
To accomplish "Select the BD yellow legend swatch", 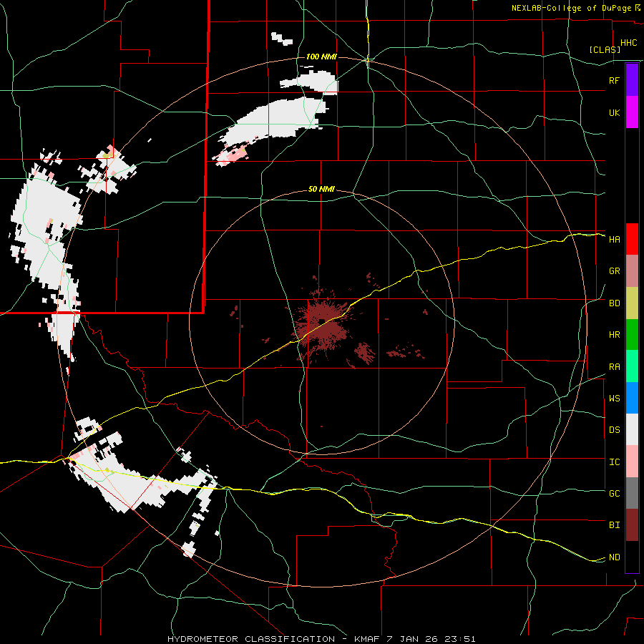I will [632, 303].
